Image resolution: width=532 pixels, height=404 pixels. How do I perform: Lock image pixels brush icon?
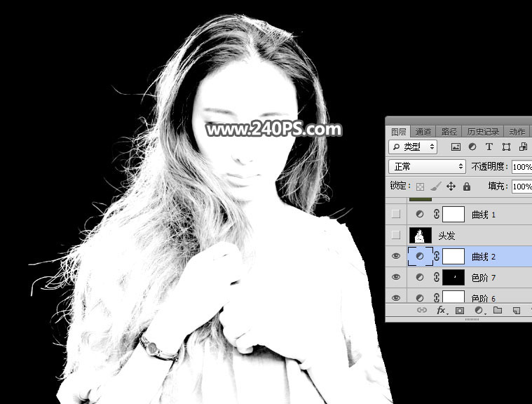(x=436, y=187)
